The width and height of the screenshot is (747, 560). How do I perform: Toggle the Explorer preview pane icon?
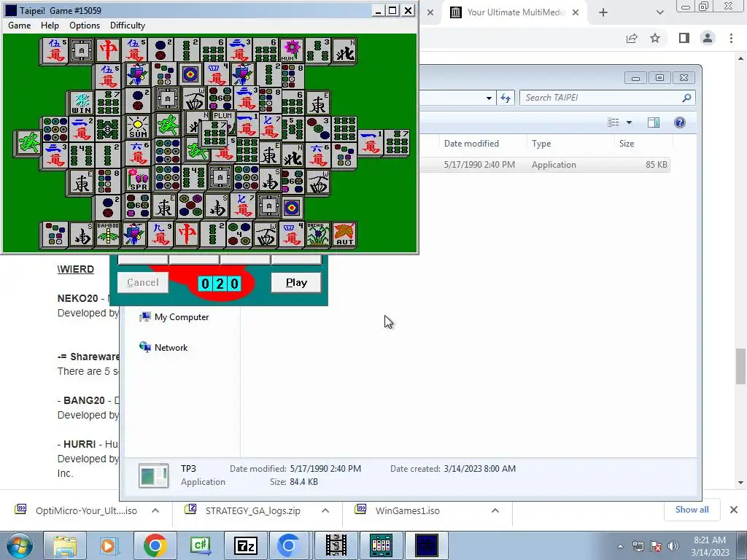(x=654, y=122)
